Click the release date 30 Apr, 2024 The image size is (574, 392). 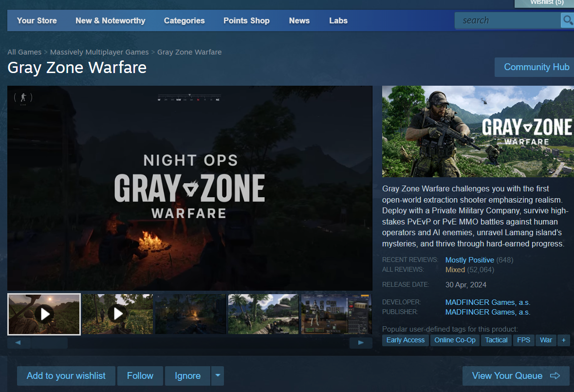click(465, 285)
